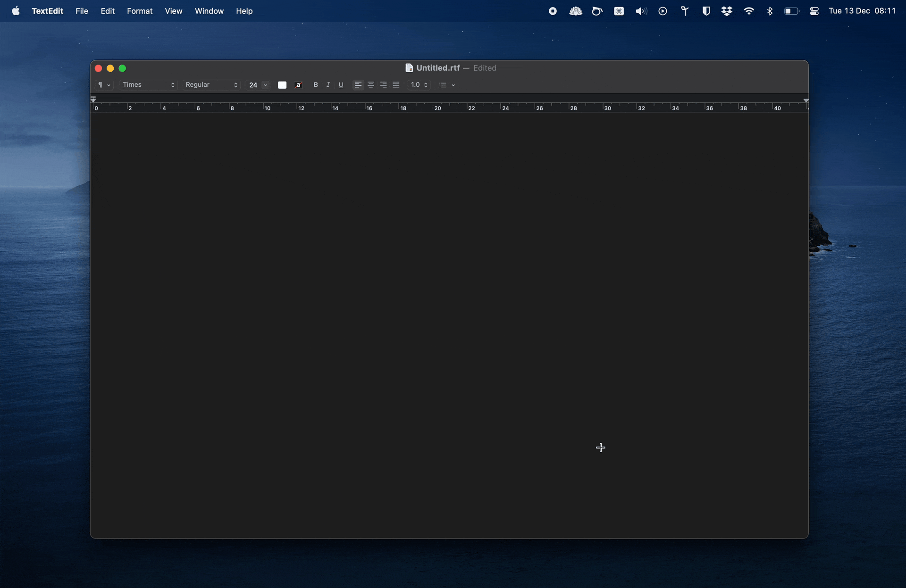Open the text background color swatch

298,85
